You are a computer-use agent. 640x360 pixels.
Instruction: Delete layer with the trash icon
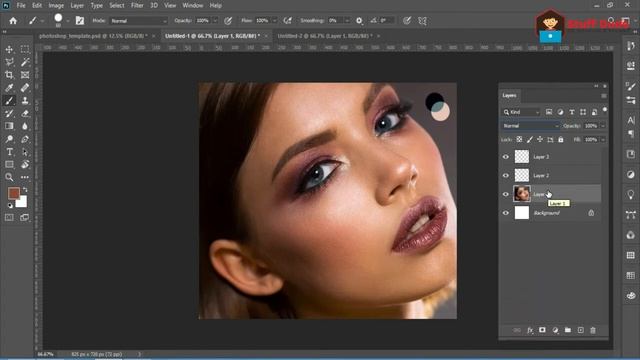pyautogui.click(x=593, y=330)
